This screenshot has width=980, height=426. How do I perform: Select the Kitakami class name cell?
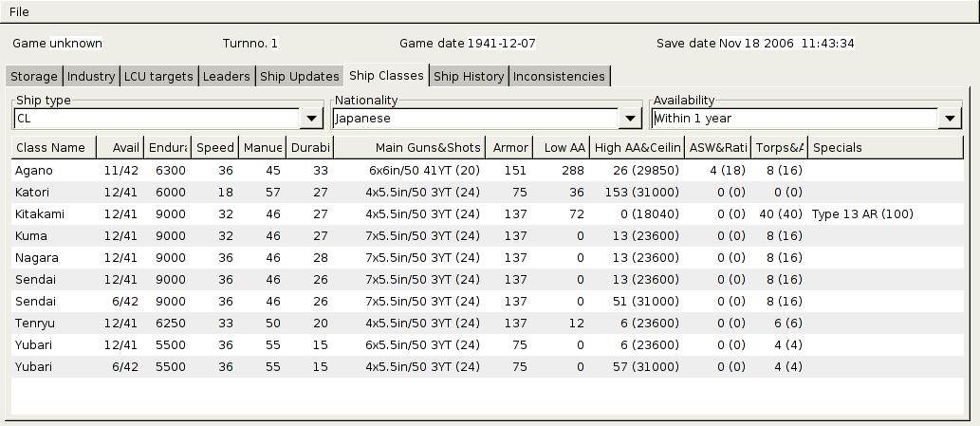54,214
